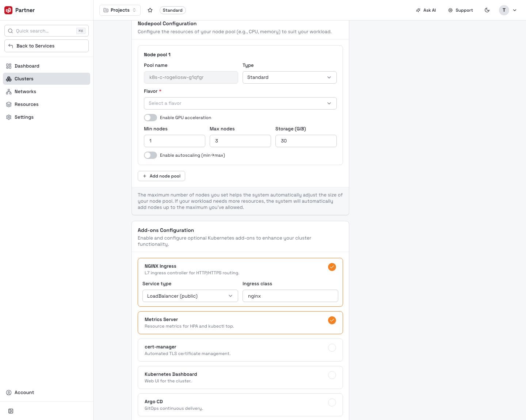Click the Node pool 1 label
Image resolution: width=526 pixels, height=420 pixels.
[x=157, y=55]
